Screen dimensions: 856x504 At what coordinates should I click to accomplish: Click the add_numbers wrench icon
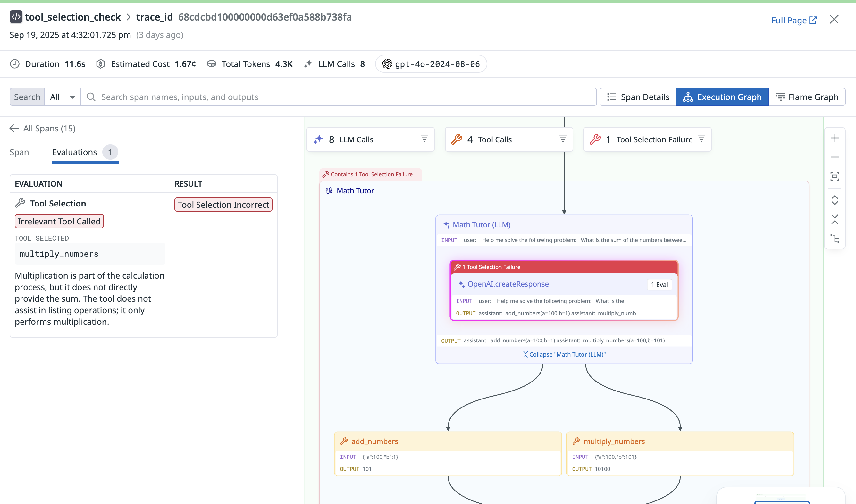344,441
